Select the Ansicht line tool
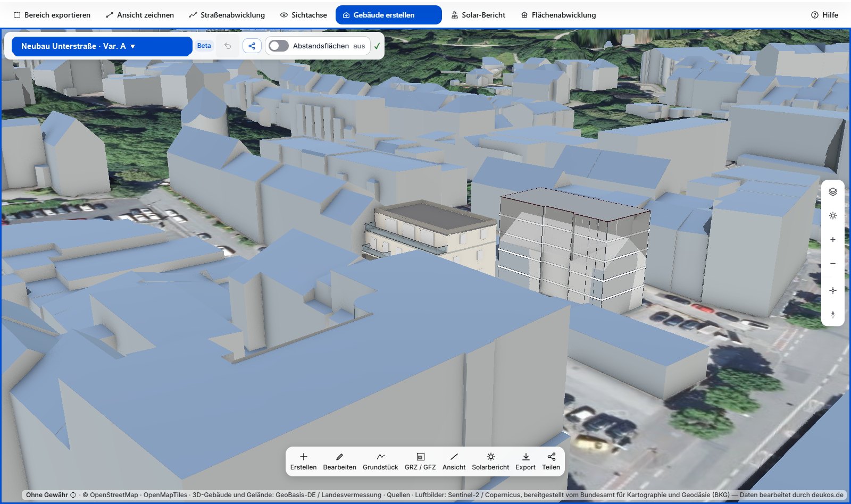 pos(454,461)
